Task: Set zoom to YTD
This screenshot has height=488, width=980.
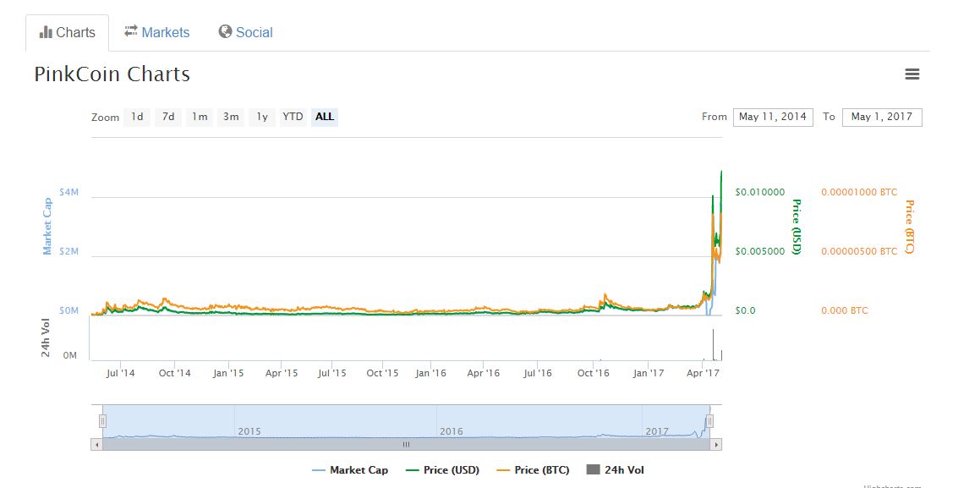Action: pyautogui.click(x=293, y=117)
